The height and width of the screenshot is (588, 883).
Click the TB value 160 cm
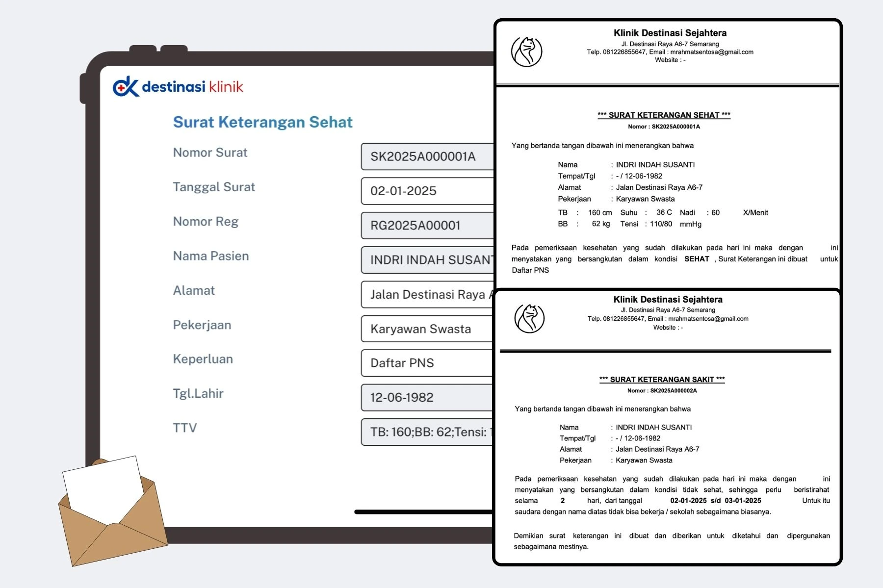[x=600, y=212]
